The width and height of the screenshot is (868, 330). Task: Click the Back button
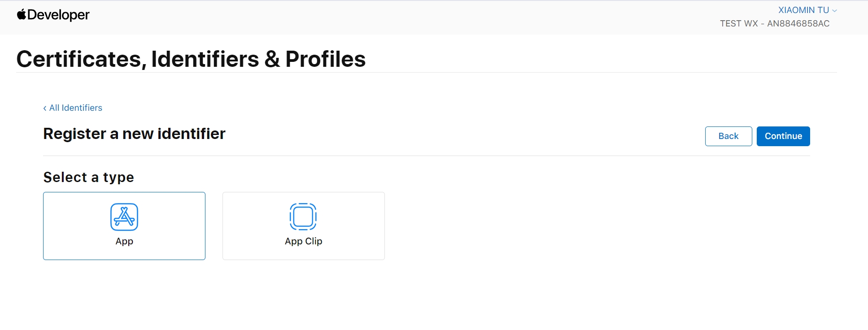[728, 136]
